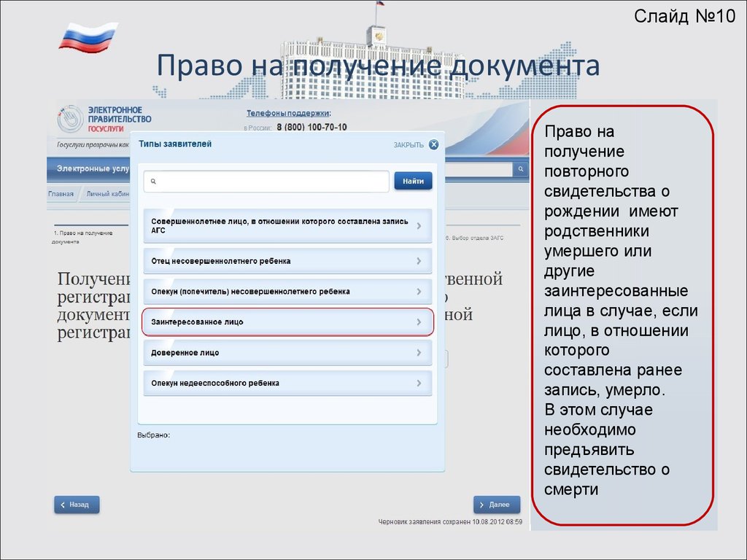The height and width of the screenshot is (560, 747).
Task: Click the site search magnifier button in header
Action: [520, 169]
